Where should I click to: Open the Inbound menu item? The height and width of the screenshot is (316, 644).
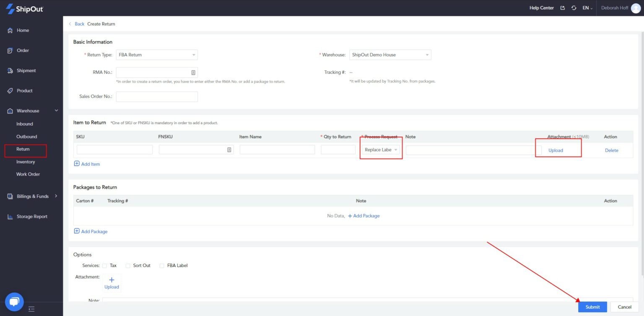click(x=24, y=124)
